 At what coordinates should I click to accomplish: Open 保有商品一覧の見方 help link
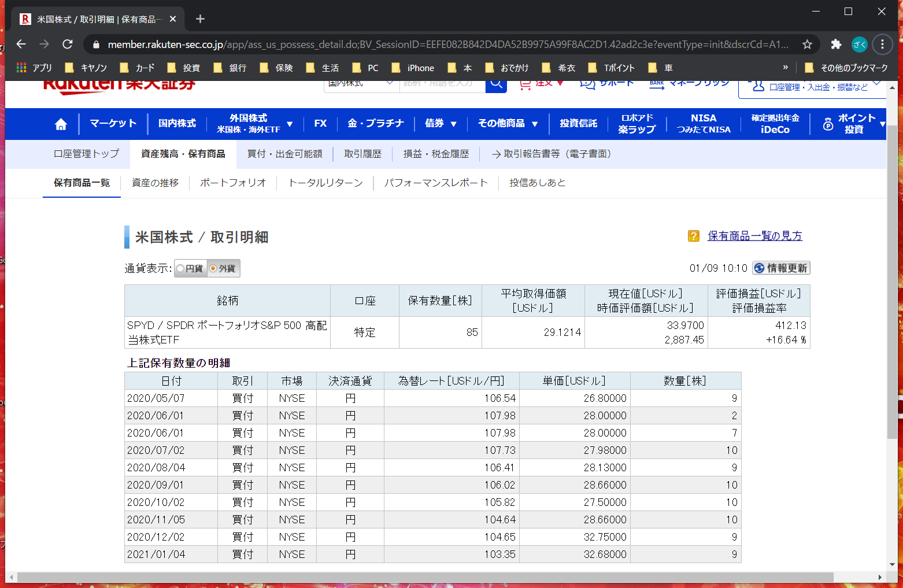[755, 236]
